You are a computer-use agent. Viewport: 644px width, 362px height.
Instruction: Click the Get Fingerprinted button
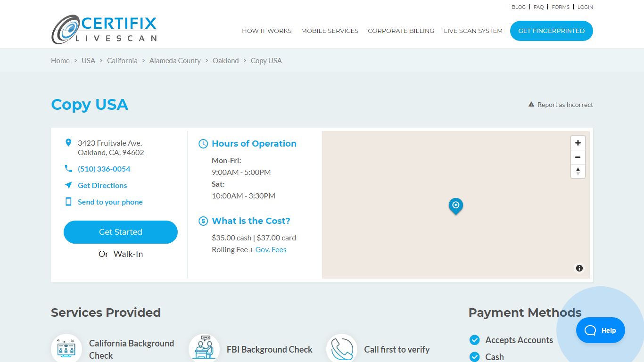click(552, 31)
